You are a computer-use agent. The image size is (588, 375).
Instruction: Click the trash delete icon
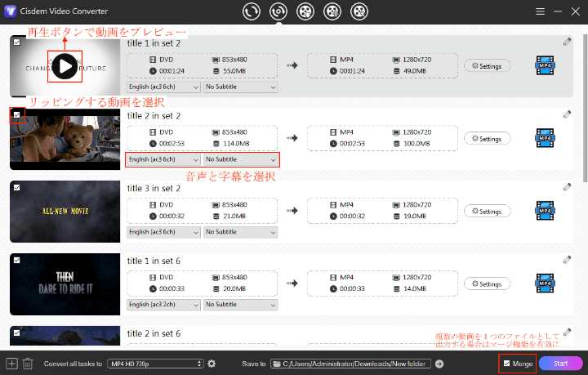coord(28,364)
